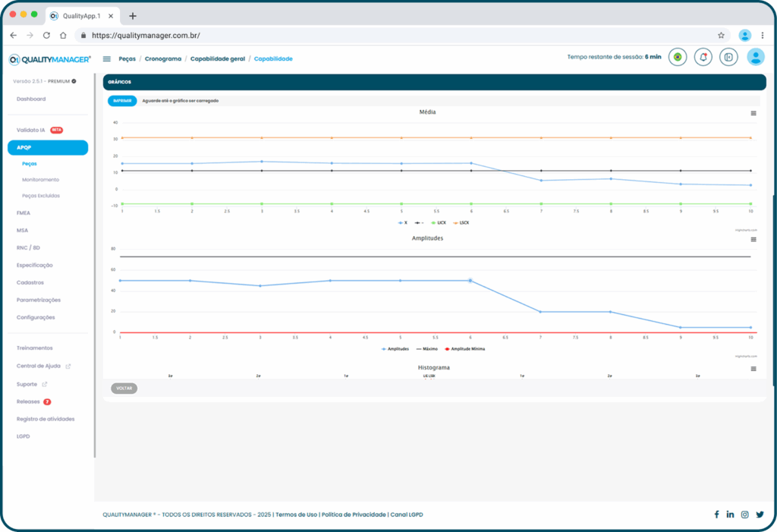Toggle LSCX series in Média legend

[x=461, y=222]
